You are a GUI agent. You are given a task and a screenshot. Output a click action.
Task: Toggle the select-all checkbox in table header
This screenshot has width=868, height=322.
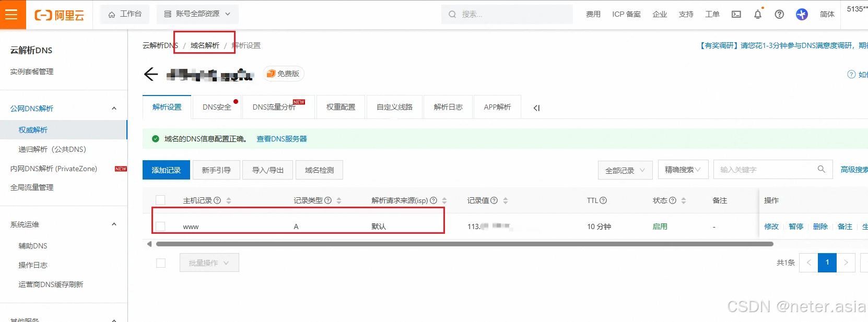160,200
